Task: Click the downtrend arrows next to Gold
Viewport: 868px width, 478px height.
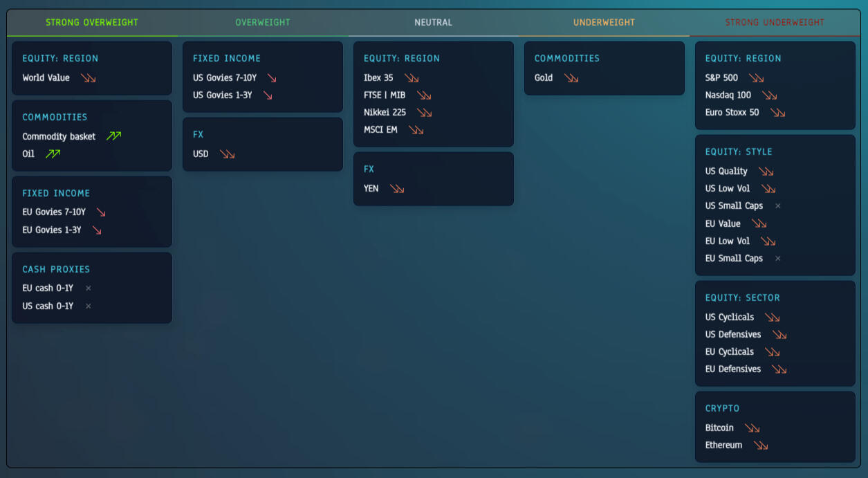Action: tap(571, 78)
